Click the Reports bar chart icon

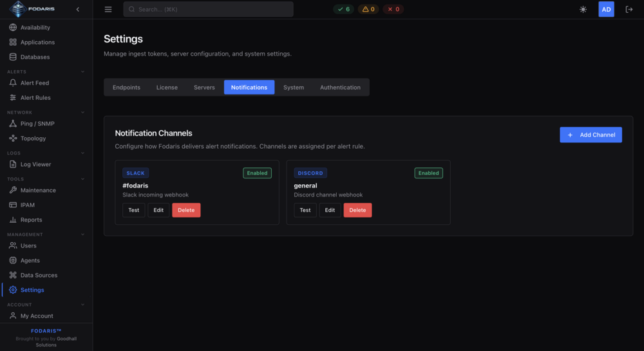(13, 220)
